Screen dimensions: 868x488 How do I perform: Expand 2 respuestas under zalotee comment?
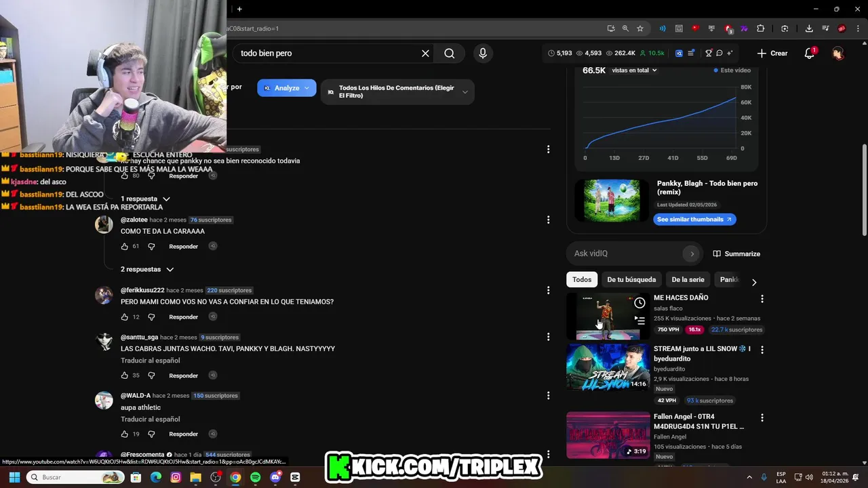[x=146, y=270]
